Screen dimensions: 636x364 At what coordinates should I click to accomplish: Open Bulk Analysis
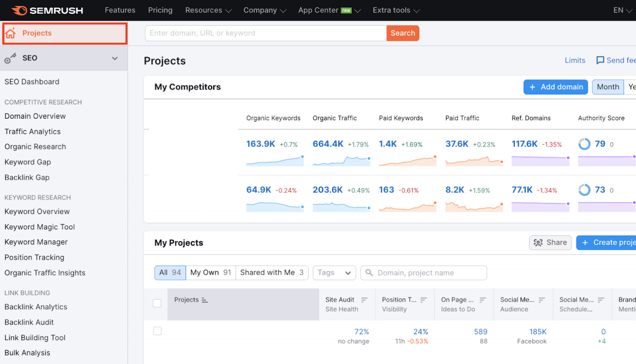[27, 353]
